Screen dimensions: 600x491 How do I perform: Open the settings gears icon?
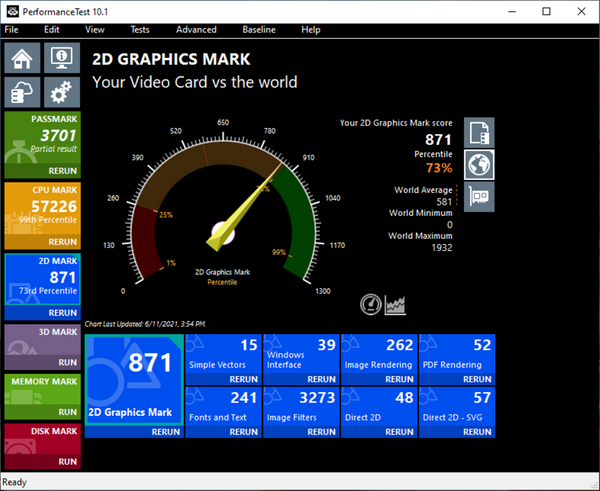tap(62, 92)
